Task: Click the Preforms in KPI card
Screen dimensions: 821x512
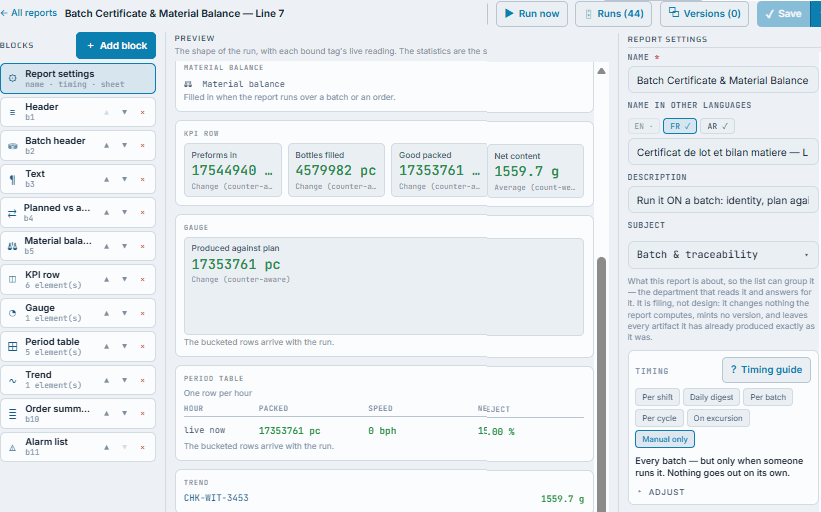Action: click(232, 170)
